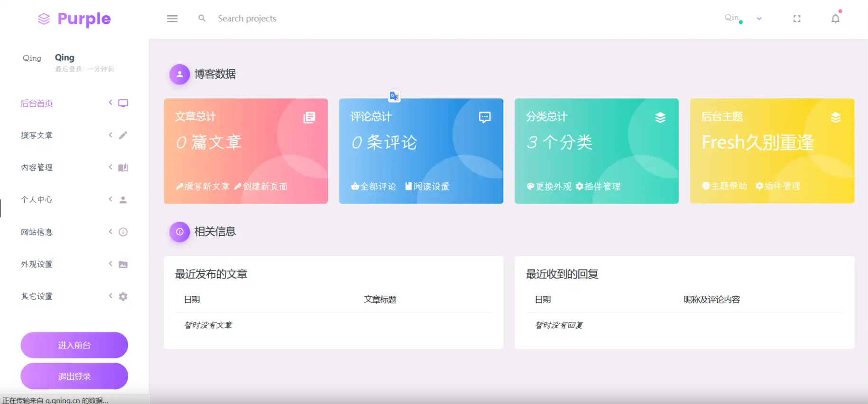The width and height of the screenshot is (868, 404).
Task: Click the document icon on 文章总计 card
Action: point(309,117)
